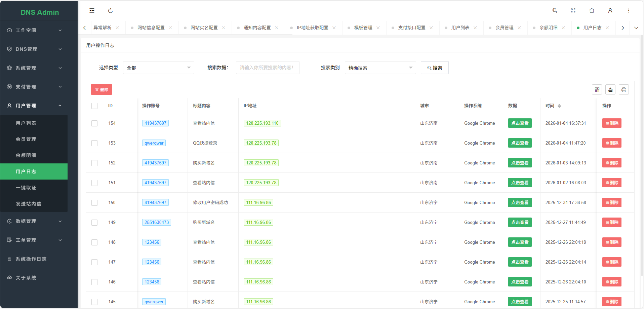The height and width of the screenshot is (309, 644).
Task: Click the 搜索 button
Action: click(434, 68)
